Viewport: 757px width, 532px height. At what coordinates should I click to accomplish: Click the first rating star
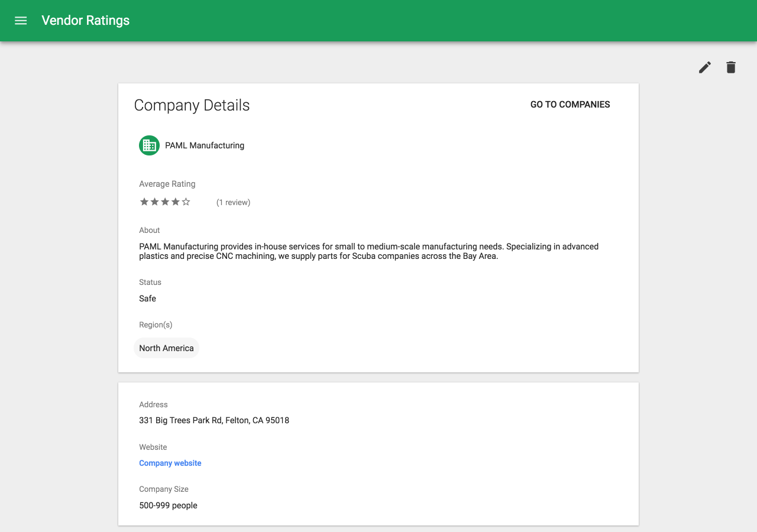pos(144,202)
